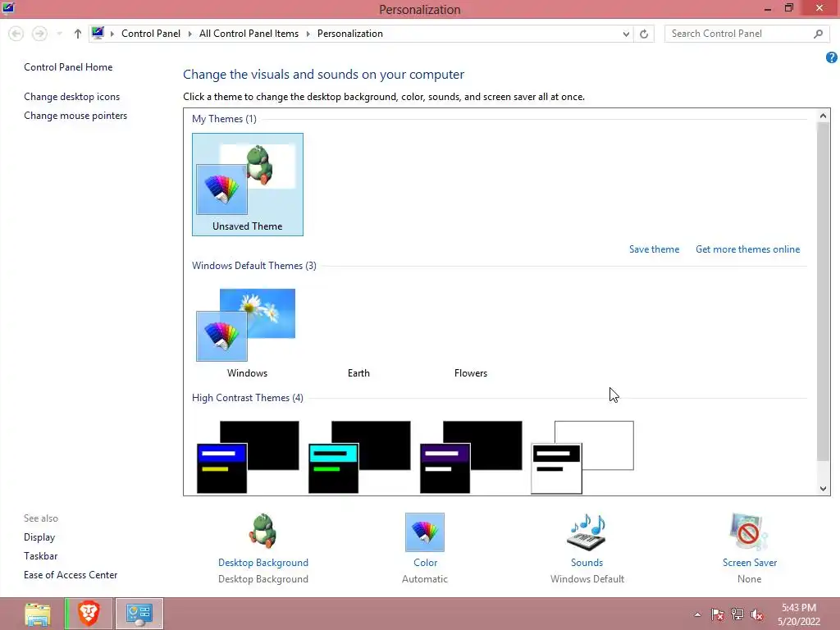The height and width of the screenshot is (630, 840).
Task: Open recent locations dropdown arrow
Action: click(59, 34)
